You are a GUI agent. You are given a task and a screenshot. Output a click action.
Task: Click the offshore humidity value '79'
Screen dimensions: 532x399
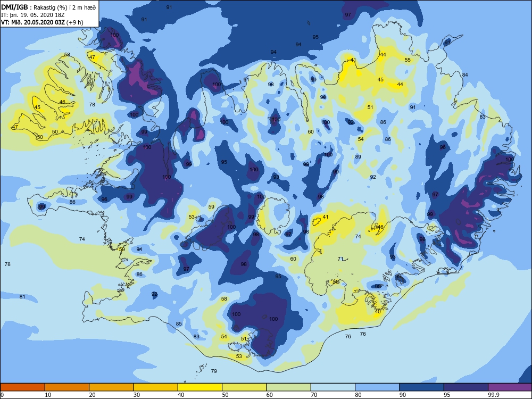tap(214, 371)
